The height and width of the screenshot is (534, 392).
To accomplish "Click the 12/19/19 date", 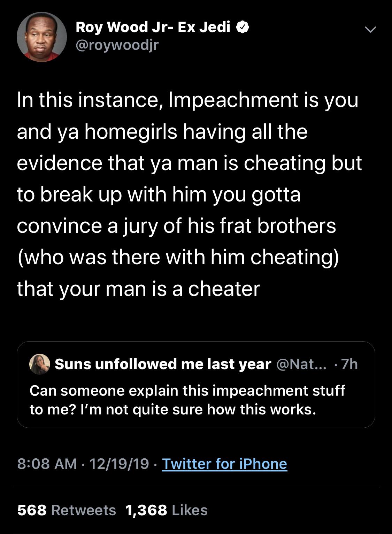I will click(119, 464).
